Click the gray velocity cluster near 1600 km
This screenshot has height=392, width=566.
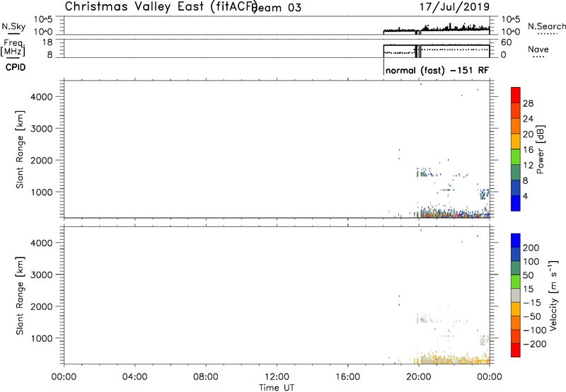tap(424, 318)
